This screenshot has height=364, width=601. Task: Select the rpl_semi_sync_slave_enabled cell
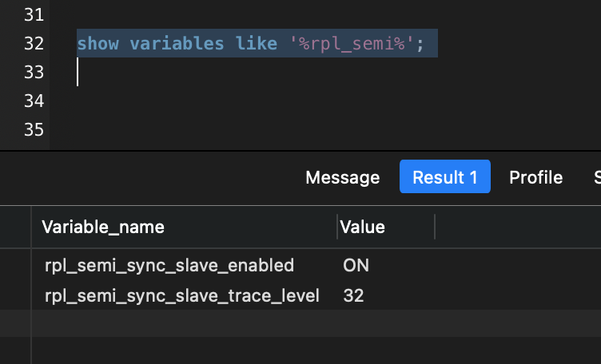coord(169,265)
